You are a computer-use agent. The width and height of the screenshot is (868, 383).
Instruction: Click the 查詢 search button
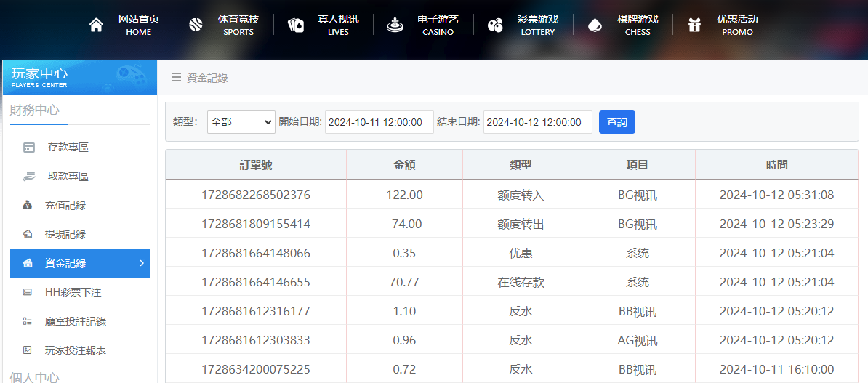pyautogui.click(x=616, y=122)
